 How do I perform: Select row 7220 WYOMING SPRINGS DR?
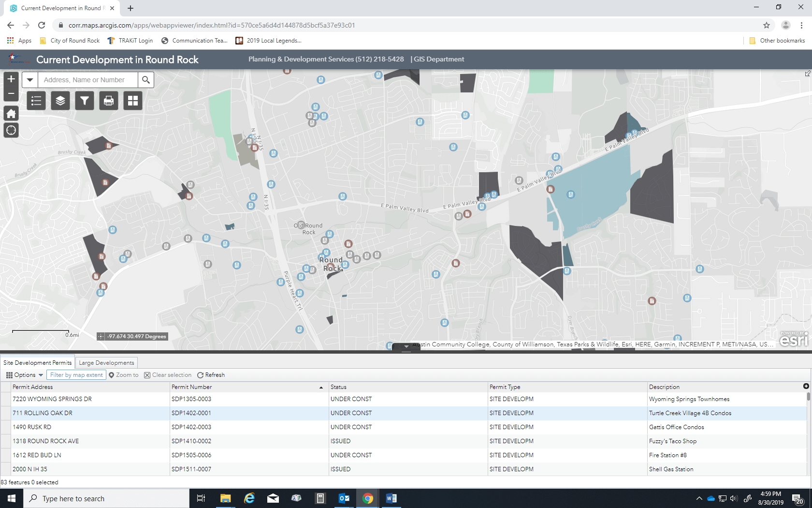[404, 399]
